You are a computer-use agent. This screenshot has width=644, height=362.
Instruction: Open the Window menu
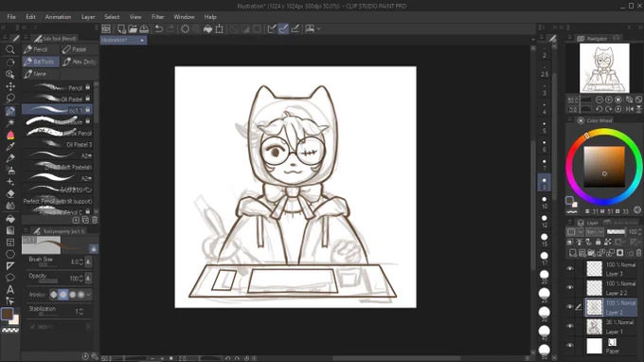pos(184,17)
